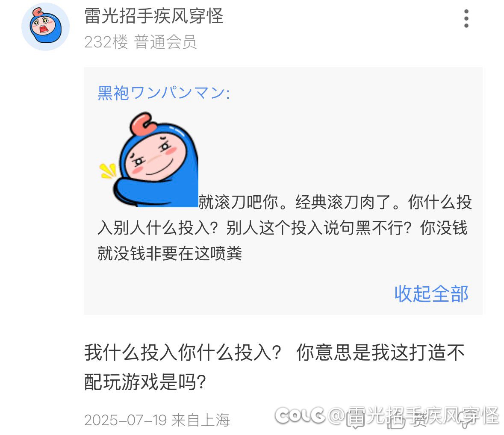This screenshot has height=435, width=504.
Task: Open username 雷光招手疾风穿怪 in the header
Action: 153,16
